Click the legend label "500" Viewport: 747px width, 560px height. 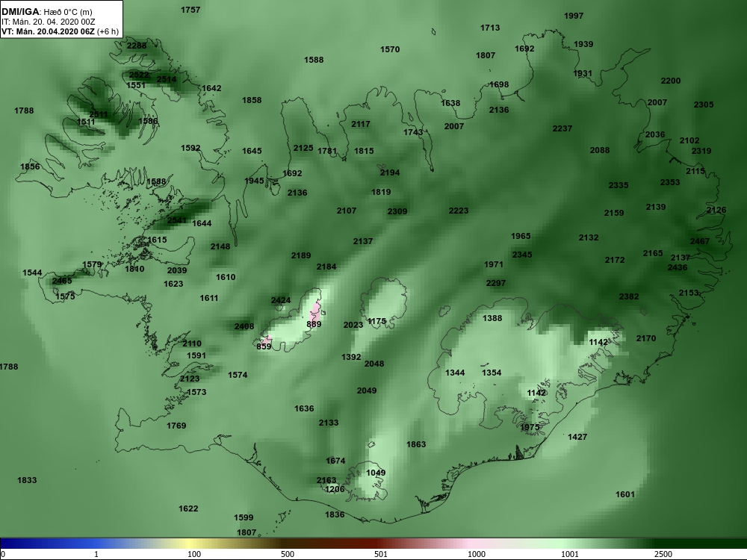pos(288,554)
